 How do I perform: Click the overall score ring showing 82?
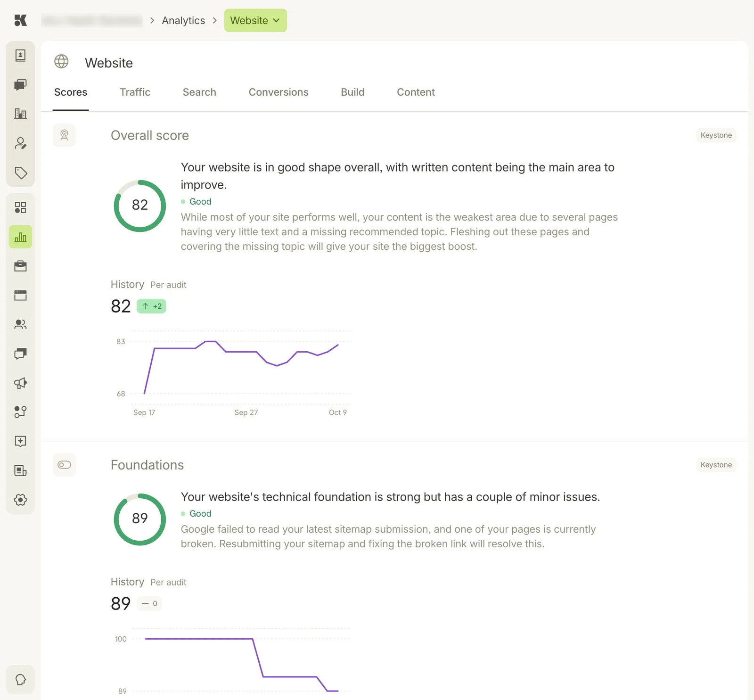tap(140, 206)
